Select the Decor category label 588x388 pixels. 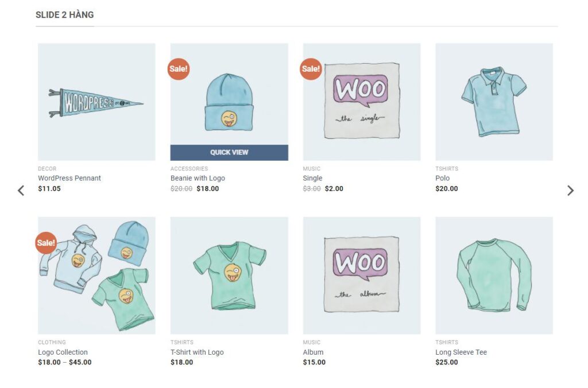tap(47, 169)
